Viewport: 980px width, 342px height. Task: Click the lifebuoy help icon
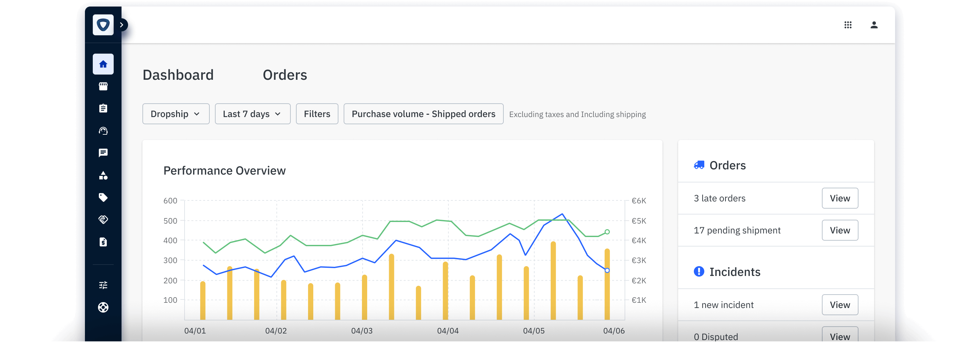[x=103, y=307]
